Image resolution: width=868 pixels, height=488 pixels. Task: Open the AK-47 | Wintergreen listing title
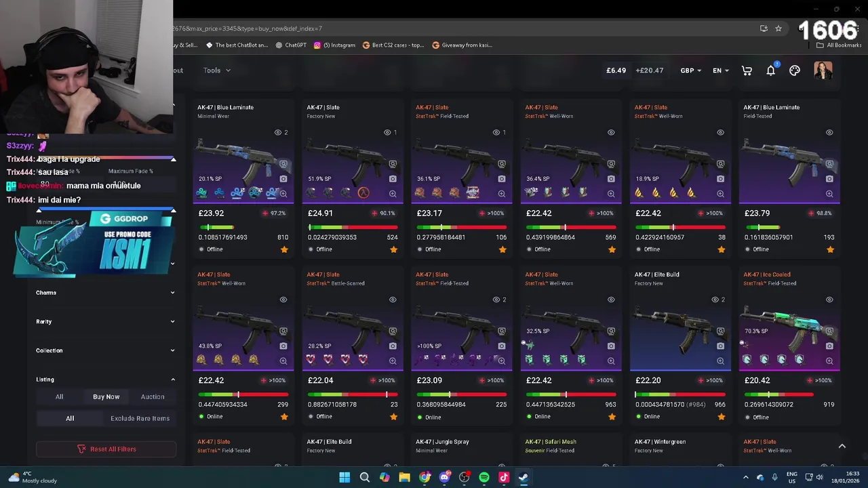pyautogui.click(x=660, y=442)
